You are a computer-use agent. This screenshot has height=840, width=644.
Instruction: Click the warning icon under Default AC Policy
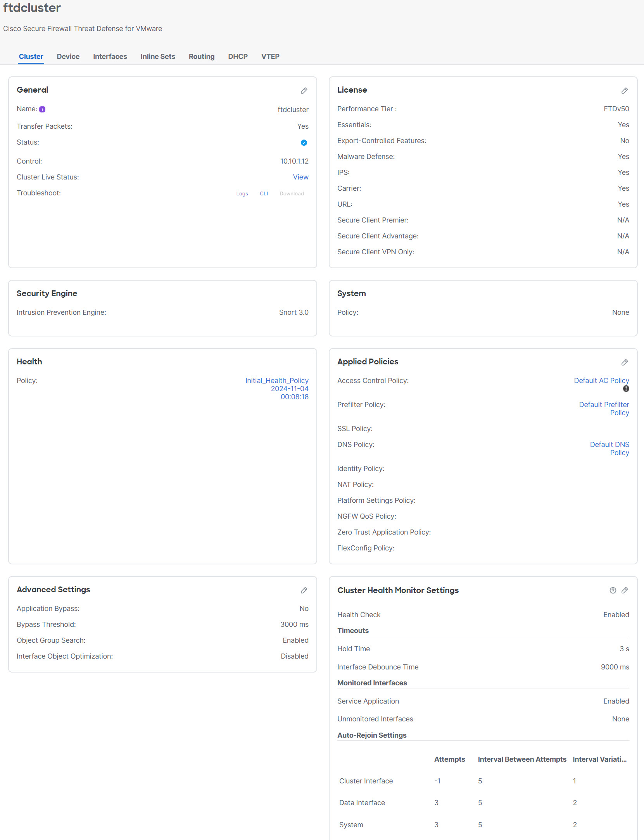point(626,389)
